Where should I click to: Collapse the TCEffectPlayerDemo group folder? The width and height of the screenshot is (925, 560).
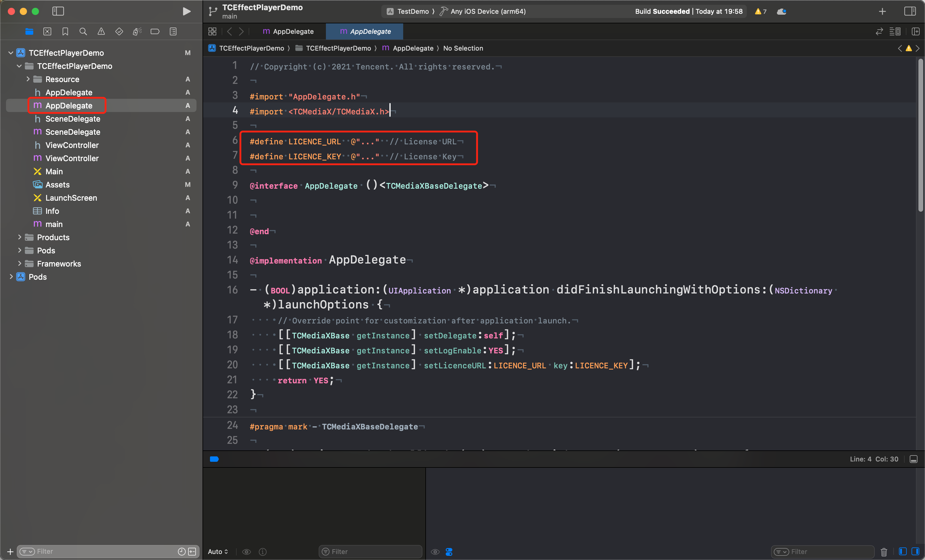pyautogui.click(x=19, y=66)
